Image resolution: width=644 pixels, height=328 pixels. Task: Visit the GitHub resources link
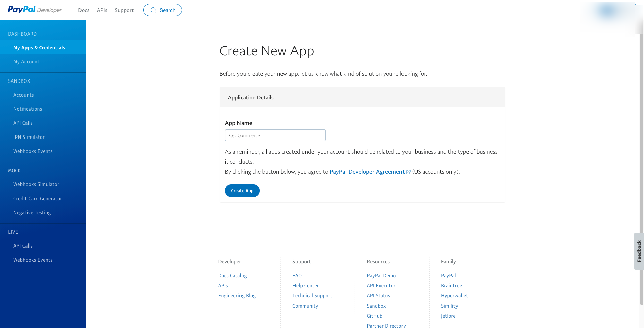coord(374,316)
